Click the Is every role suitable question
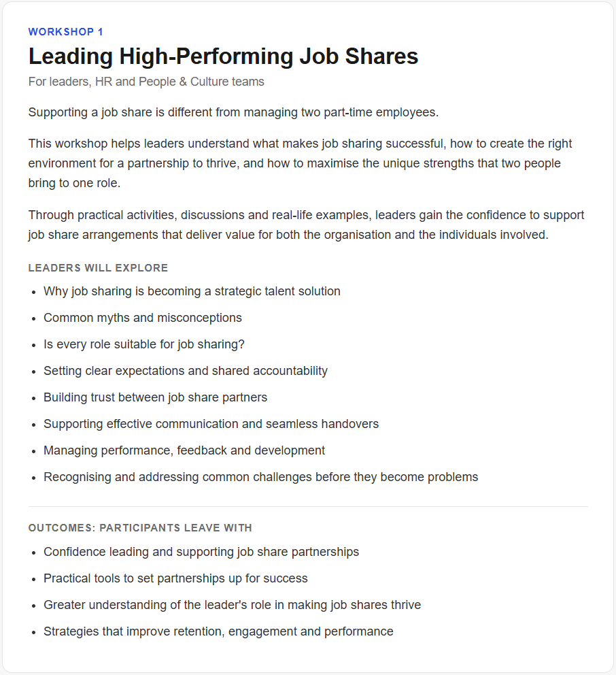 144,344
